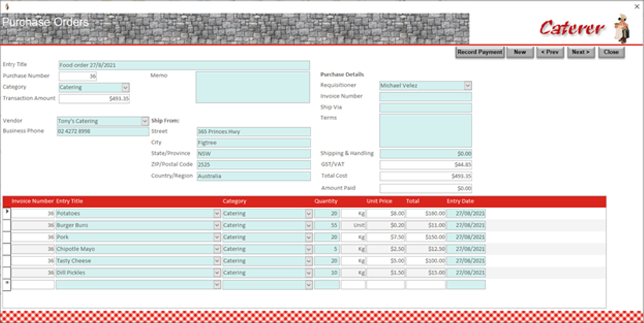
Task: Click the empty Entry Date cell in new row
Action: pos(466,285)
